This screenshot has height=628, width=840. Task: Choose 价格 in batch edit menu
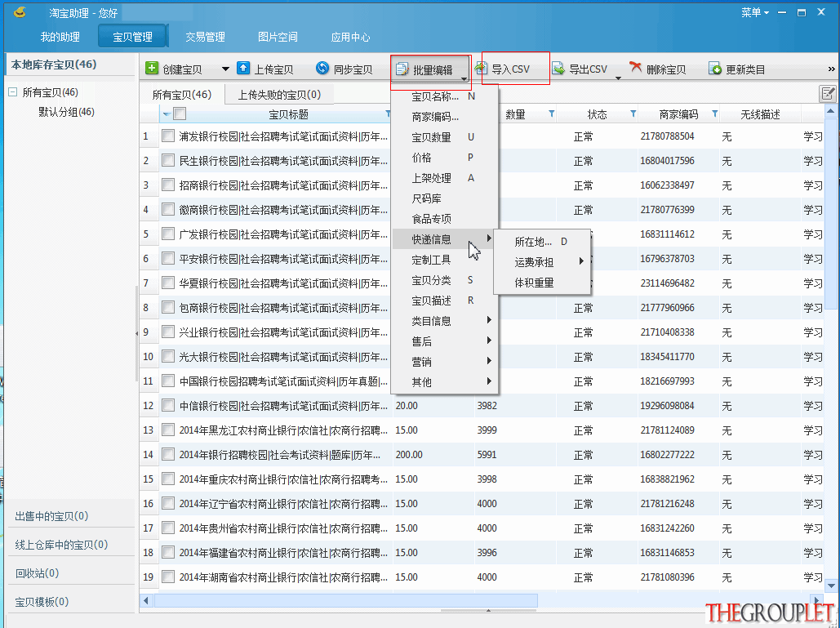445,158
